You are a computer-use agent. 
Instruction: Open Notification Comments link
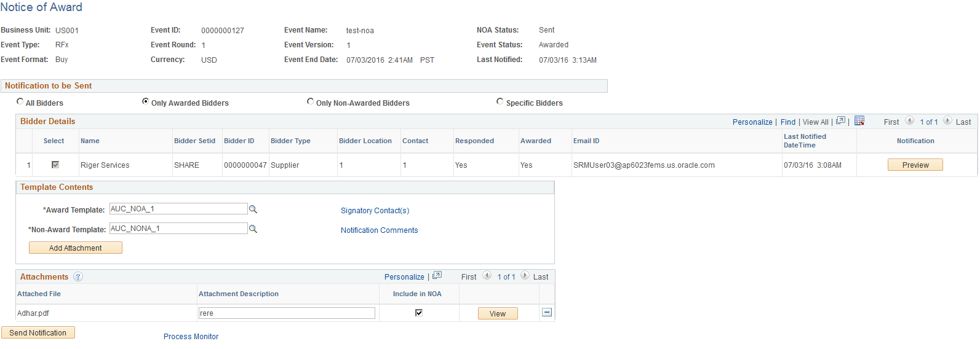pos(379,230)
